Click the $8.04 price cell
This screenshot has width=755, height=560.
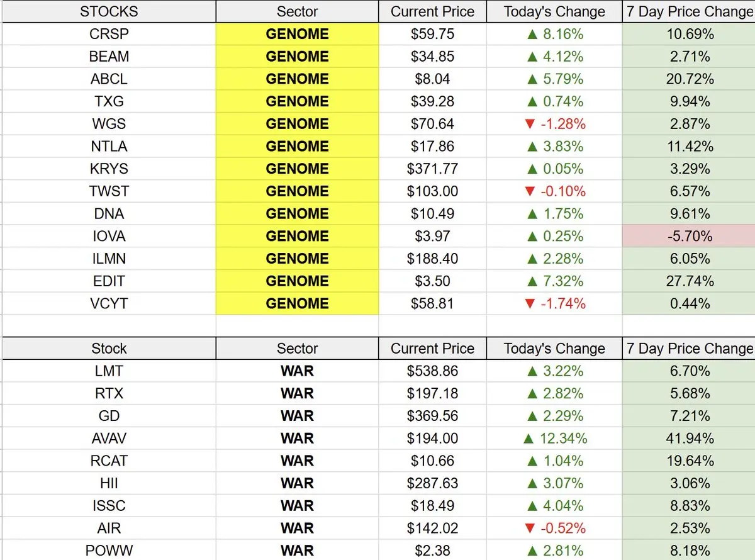coord(432,79)
